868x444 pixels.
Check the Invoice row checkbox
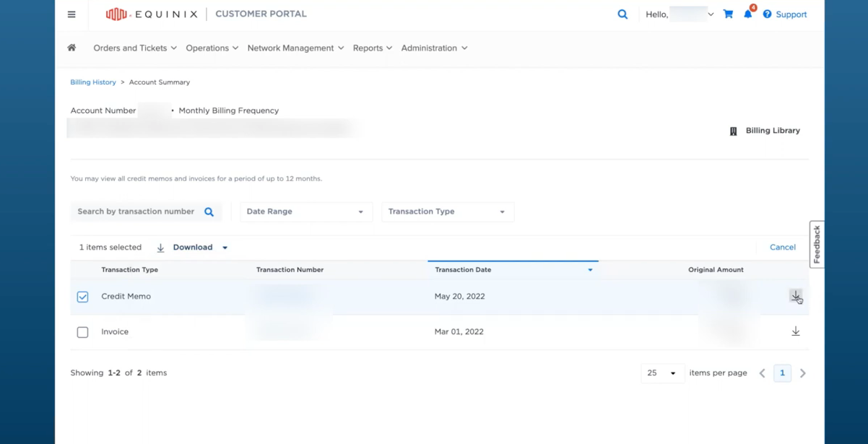click(x=83, y=332)
